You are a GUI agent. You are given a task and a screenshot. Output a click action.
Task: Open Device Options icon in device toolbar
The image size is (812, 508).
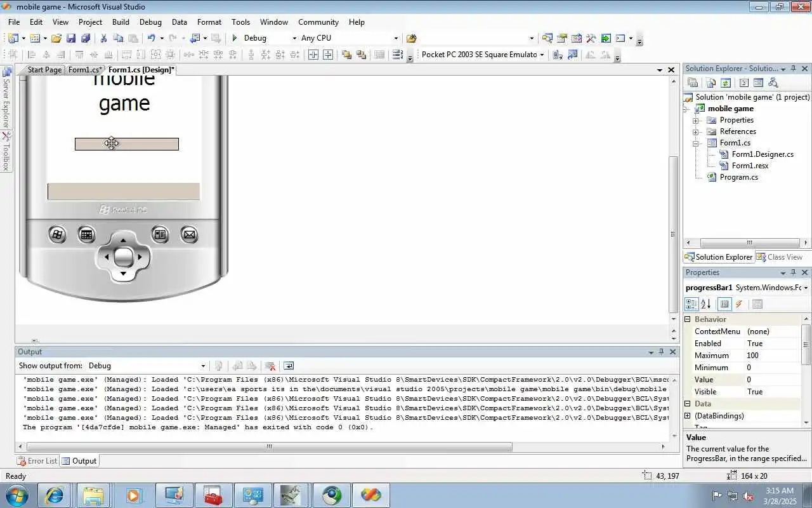(x=572, y=55)
